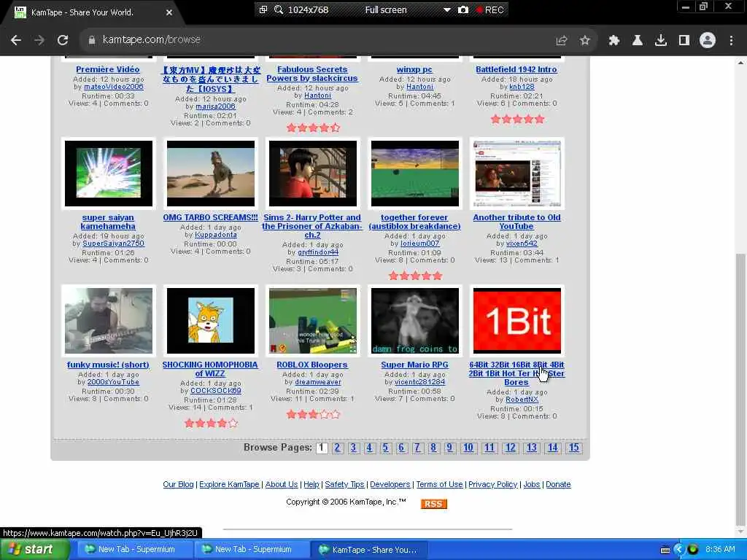Open Our Blog footer link
The height and width of the screenshot is (560, 747).
point(178,485)
